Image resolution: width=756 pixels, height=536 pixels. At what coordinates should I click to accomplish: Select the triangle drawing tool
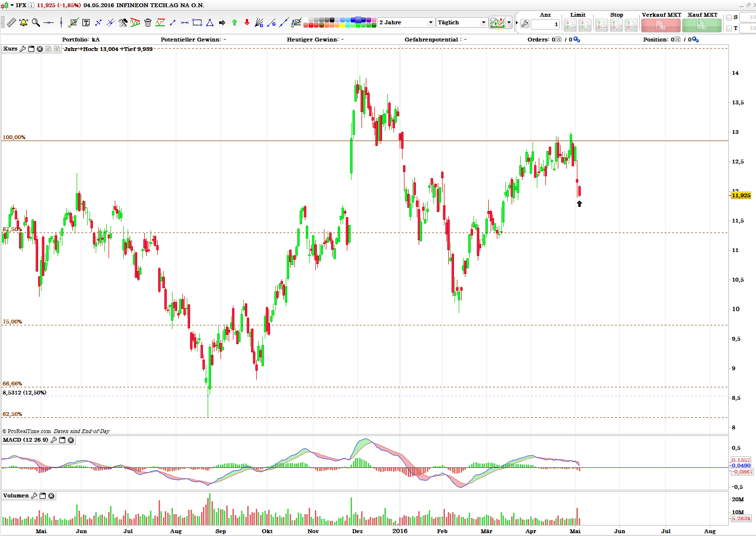[x=210, y=22]
